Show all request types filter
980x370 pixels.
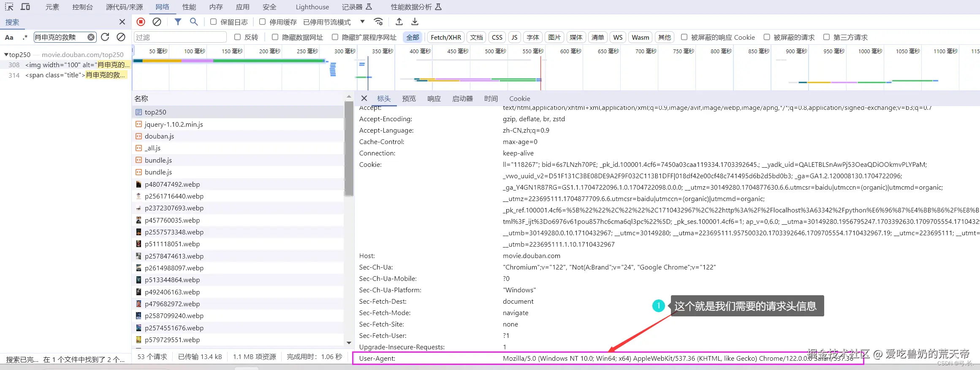[413, 37]
